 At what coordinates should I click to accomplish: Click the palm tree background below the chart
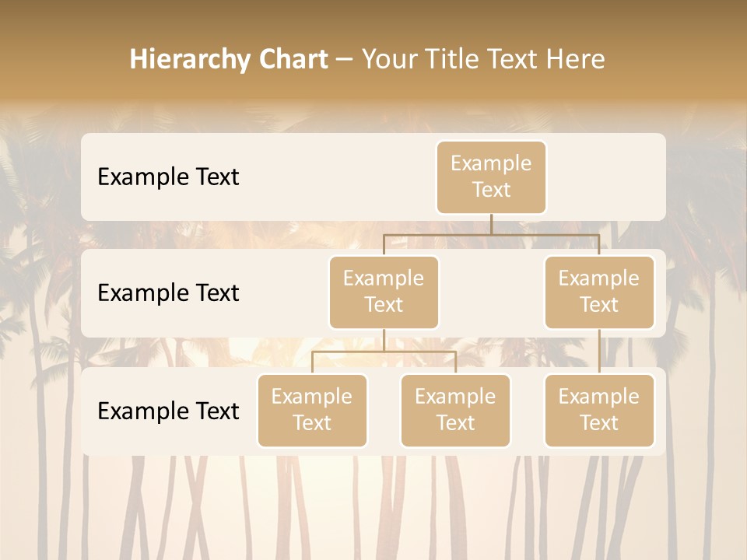373,506
